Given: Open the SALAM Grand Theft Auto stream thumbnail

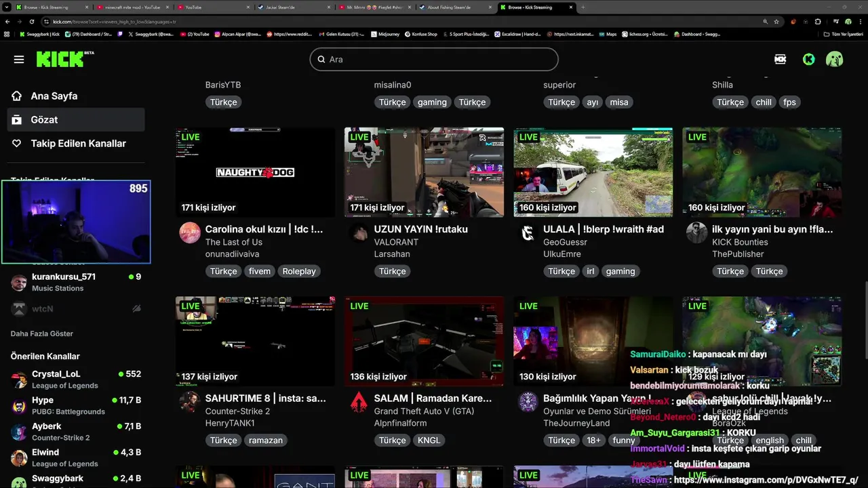Looking at the screenshot, I should [424, 341].
